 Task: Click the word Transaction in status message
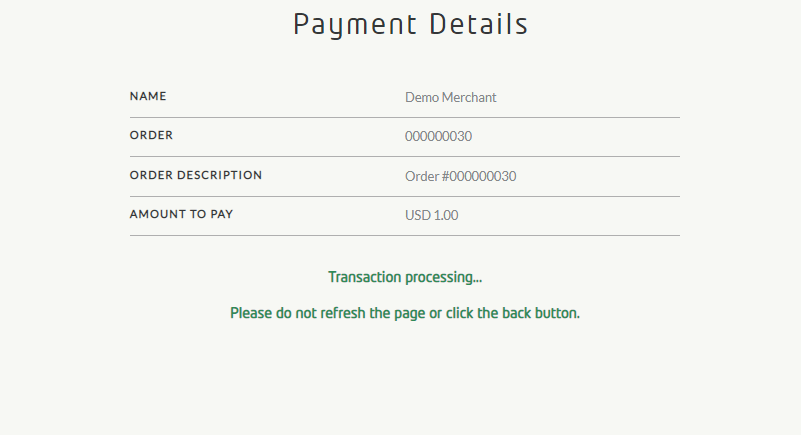pyautogui.click(x=365, y=277)
